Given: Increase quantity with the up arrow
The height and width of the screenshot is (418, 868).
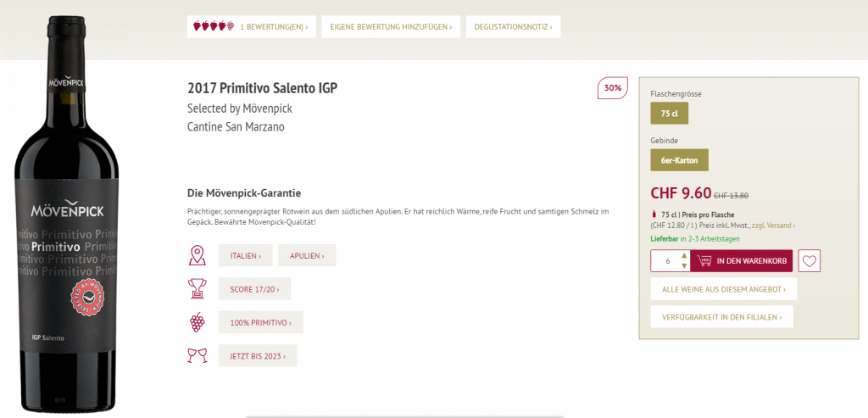Looking at the screenshot, I should pyautogui.click(x=684, y=256).
